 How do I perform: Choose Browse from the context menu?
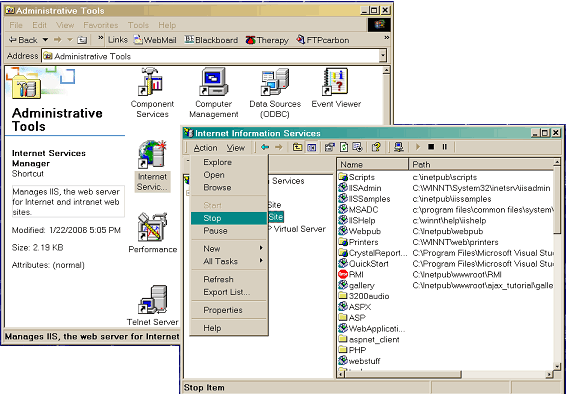click(x=229, y=188)
